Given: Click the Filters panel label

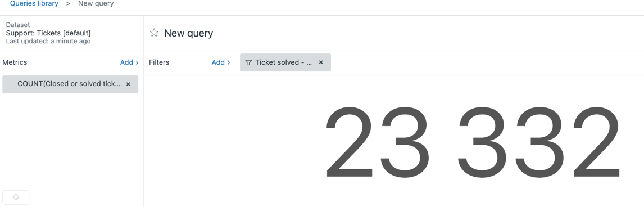Looking at the screenshot, I should (159, 62).
